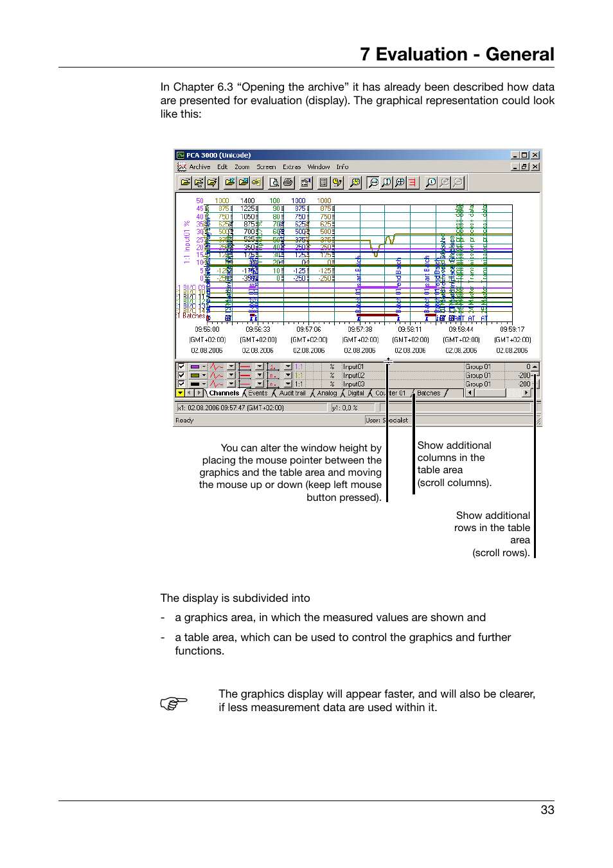613x868 pixels.
Task: Open the line-type dropdown for Input02
Action: pyautogui.click(x=231, y=375)
